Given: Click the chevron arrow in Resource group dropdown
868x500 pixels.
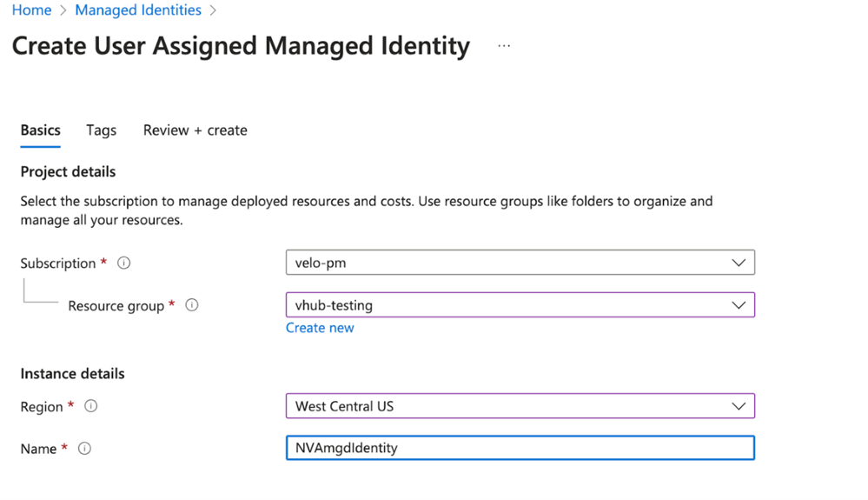Looking at the screenshot, I should (738, 305).
